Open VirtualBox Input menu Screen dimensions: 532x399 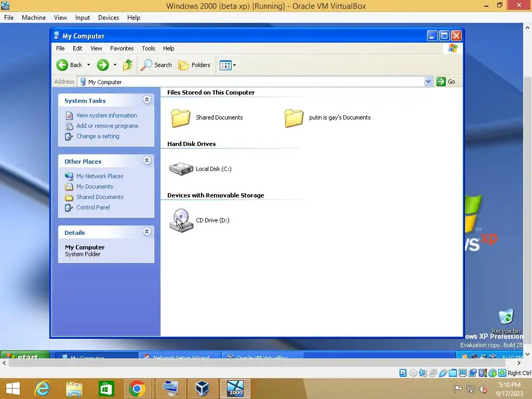(x=83, y=18)
